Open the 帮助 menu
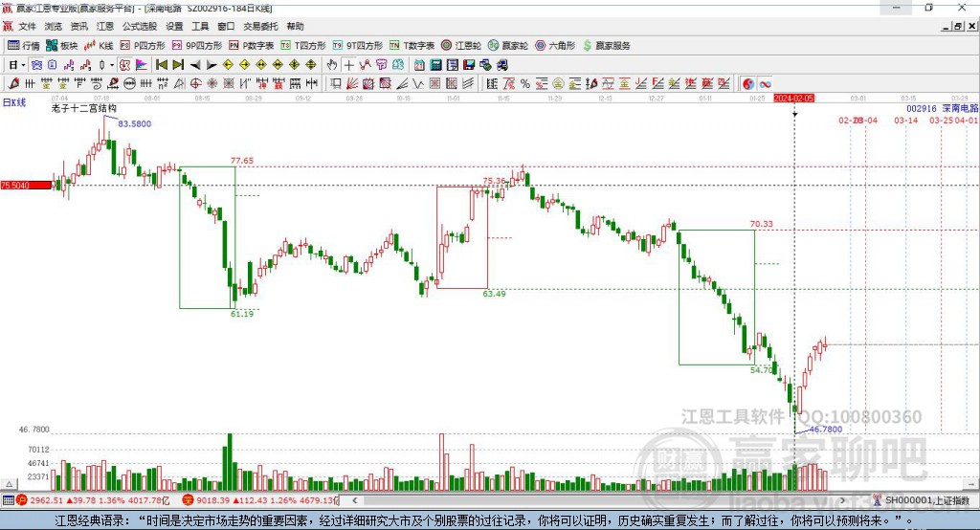980x530 pixels. 295,26
